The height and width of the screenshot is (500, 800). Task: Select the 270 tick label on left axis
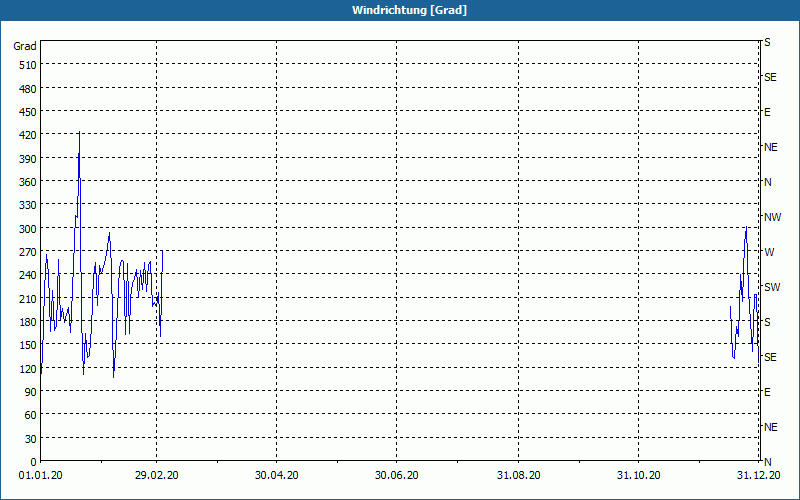tap(27, 252)
